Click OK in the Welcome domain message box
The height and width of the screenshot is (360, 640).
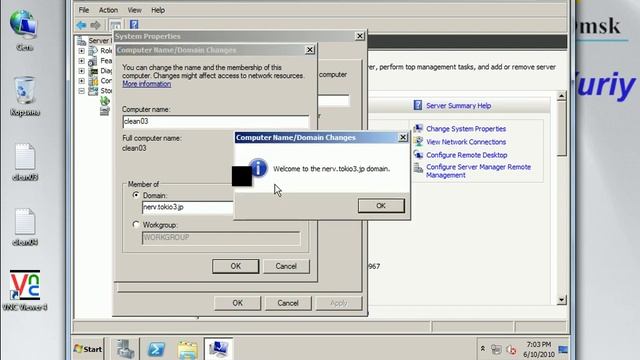tap(381, 206)
